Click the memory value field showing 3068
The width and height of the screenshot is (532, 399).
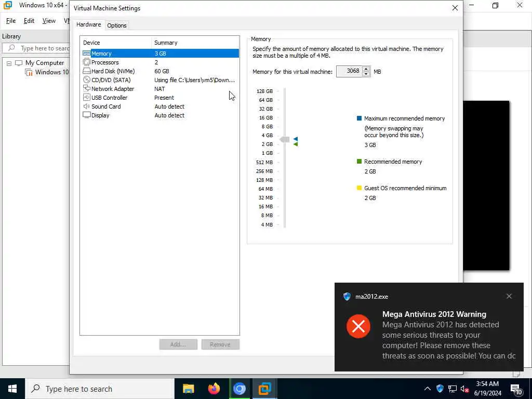pyautogui.click(x=349, y=71)
